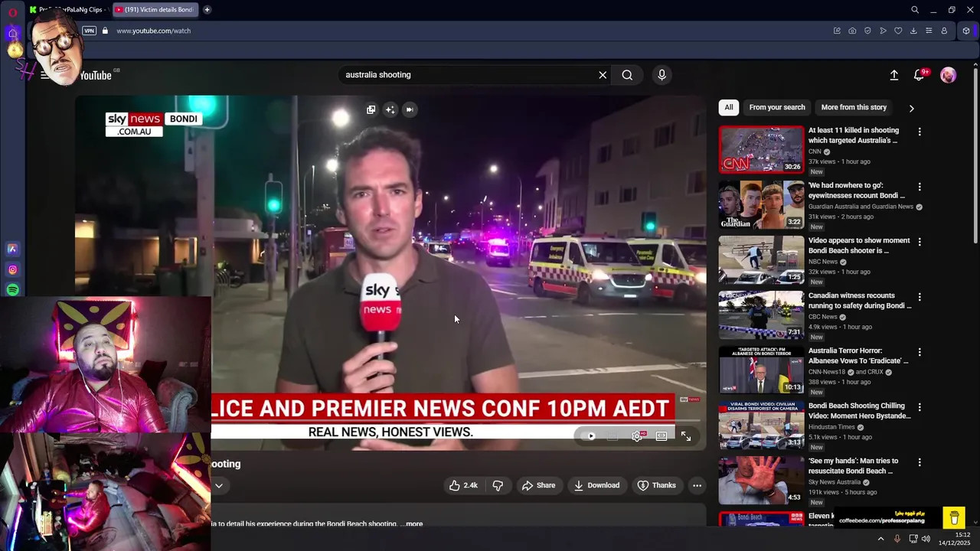The width and height of the screenshot is (980, 551).
Task: Share the video
Action: click(538, 485)
